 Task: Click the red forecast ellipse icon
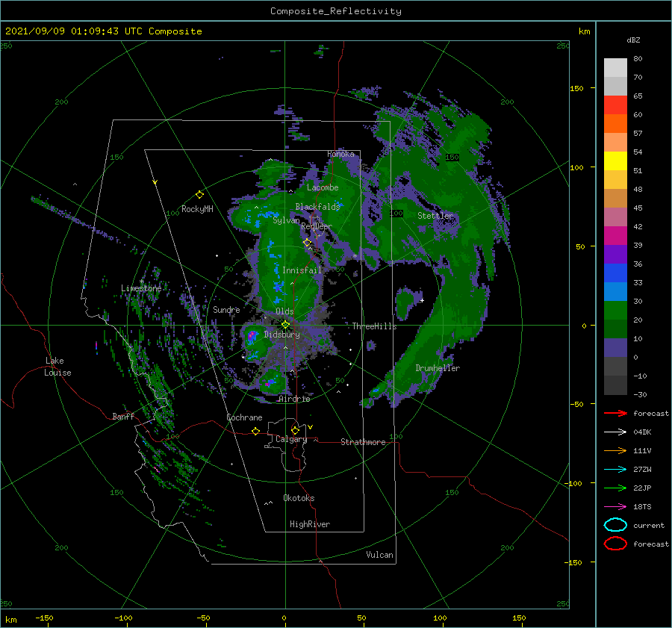[615, 544]
